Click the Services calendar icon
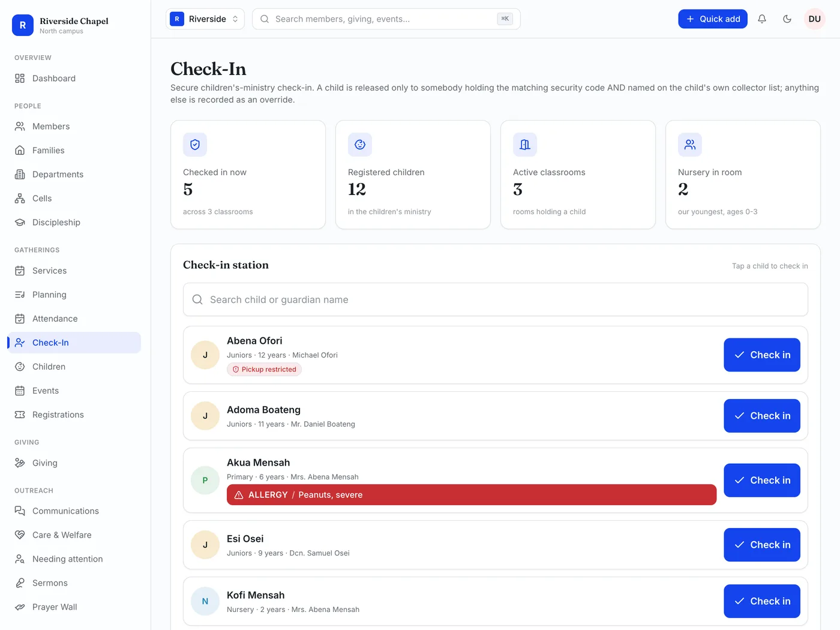 [20, 271]
